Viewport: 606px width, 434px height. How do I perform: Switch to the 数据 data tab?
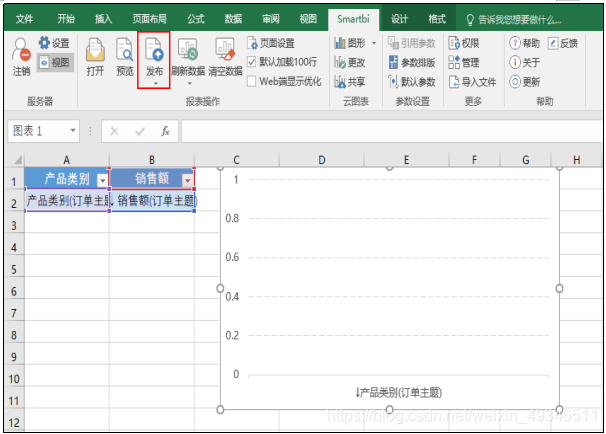coord(233,19)
